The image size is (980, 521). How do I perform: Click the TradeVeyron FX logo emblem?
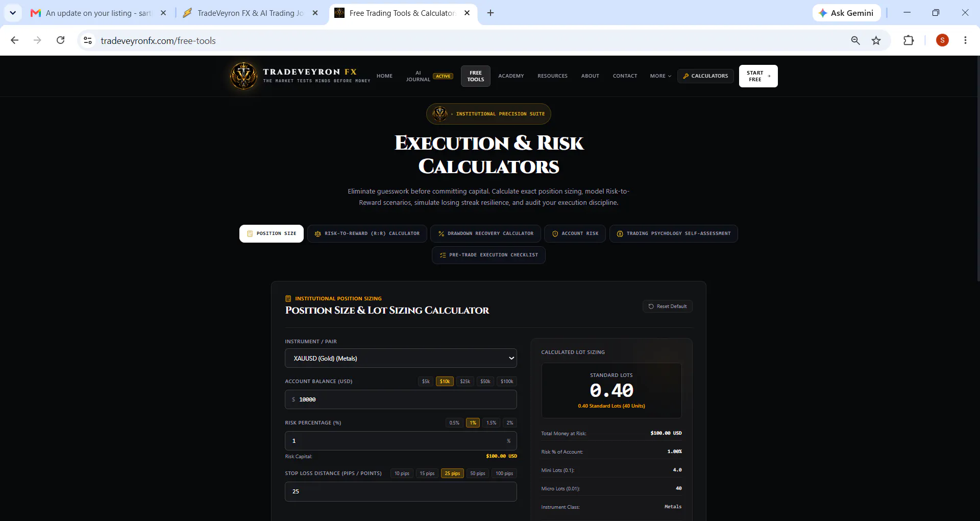coord(244,76)
